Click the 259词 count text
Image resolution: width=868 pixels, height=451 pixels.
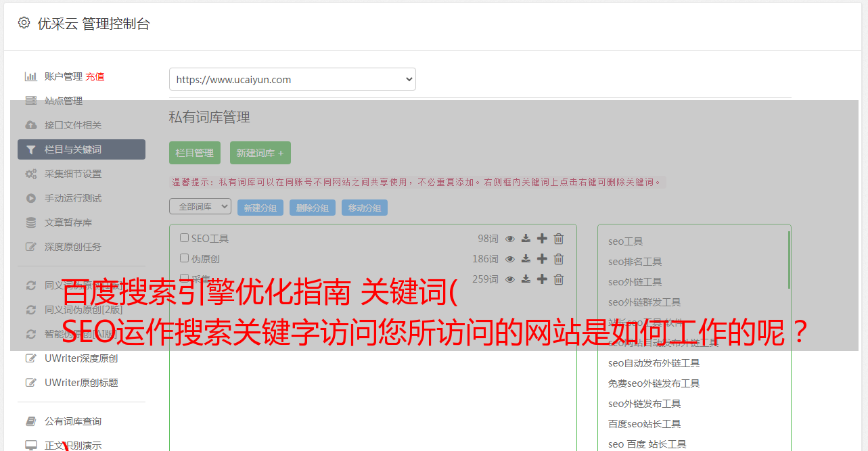pyautogui.click(x=485, y=279)
